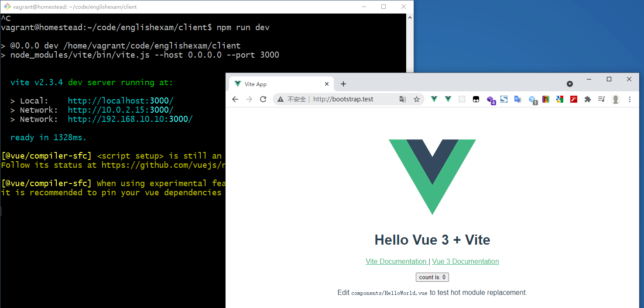Bookmark this page with the star icon
Viewport: 644px width, 308px height.
coord(417,99)
